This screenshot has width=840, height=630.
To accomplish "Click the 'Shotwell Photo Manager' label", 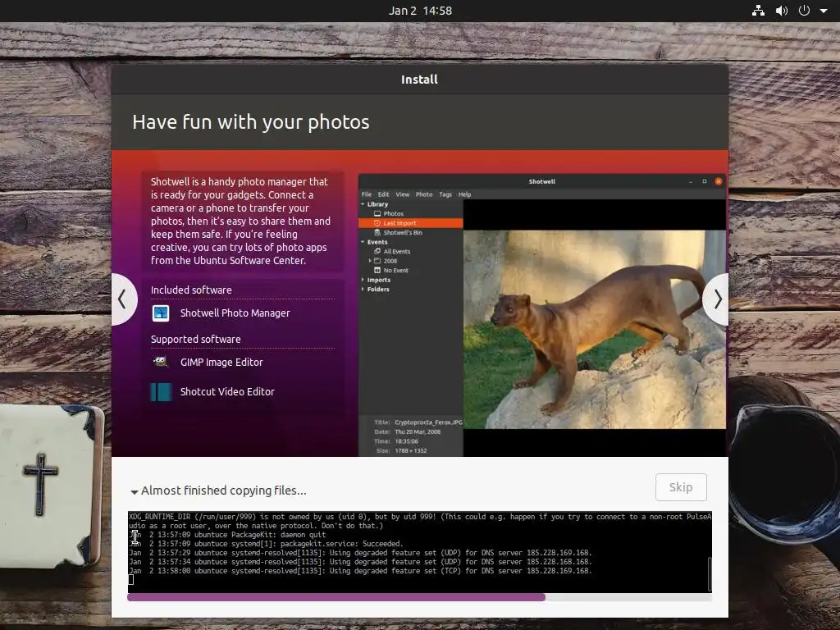I will [x=235, y=313].
